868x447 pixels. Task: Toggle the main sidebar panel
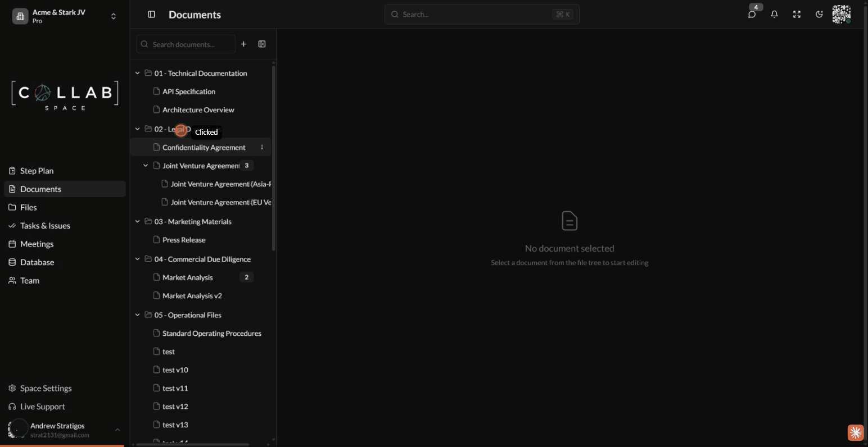pyautogui.click(x=151, y=14)
